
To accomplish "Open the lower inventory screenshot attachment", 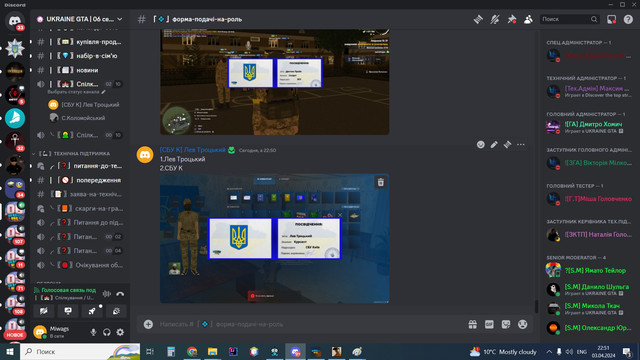I will point(274,238).
